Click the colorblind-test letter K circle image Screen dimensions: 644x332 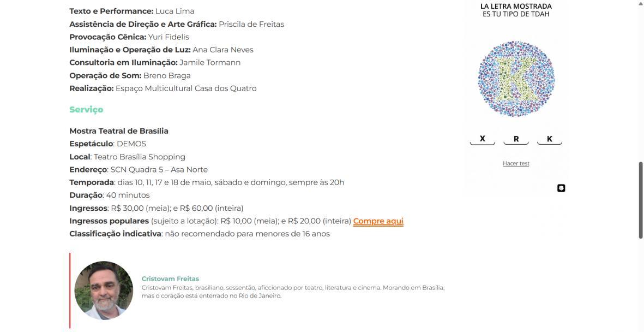(x=516, y=79)
